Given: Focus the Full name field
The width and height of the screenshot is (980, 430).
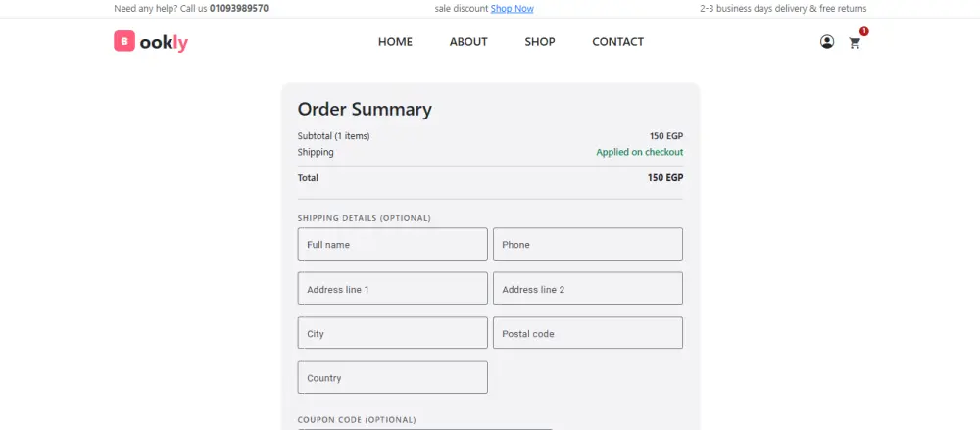Looking at the screenshot, I should pyautogui.click(x=392, y=244).
